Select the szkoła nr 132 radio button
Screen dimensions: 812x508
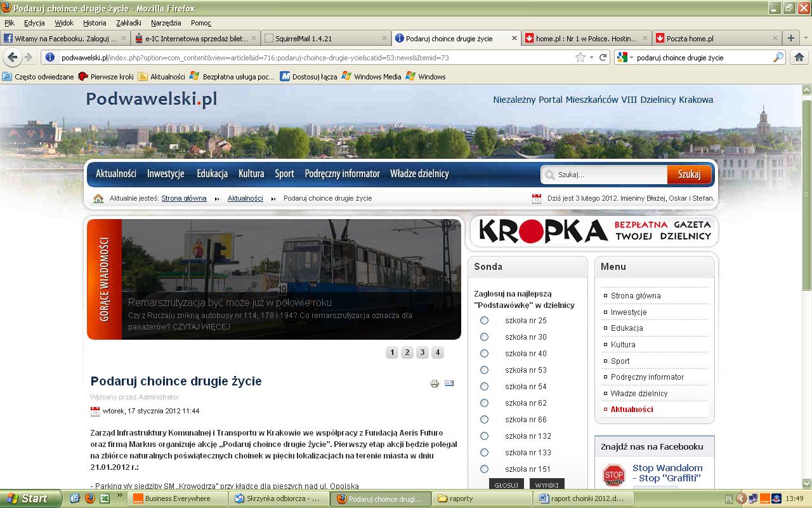(485, 436)
